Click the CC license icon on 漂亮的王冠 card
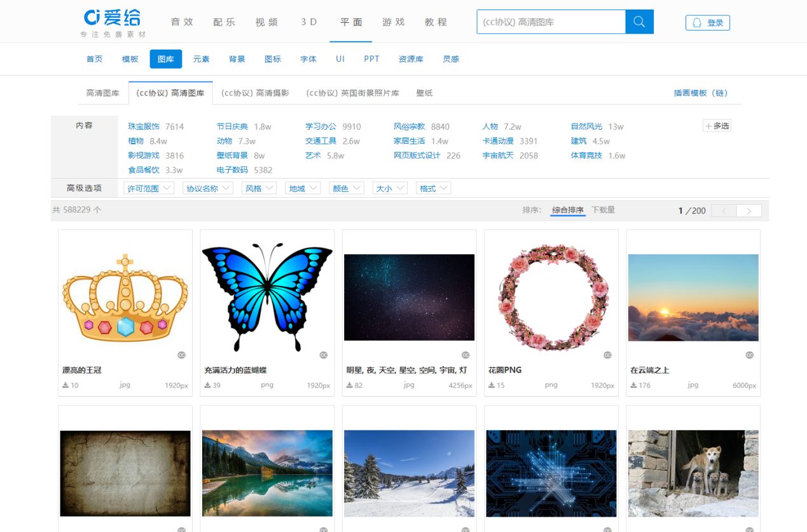Image resolution: width=807 pixels, height=532 pixels. point(183,355)
